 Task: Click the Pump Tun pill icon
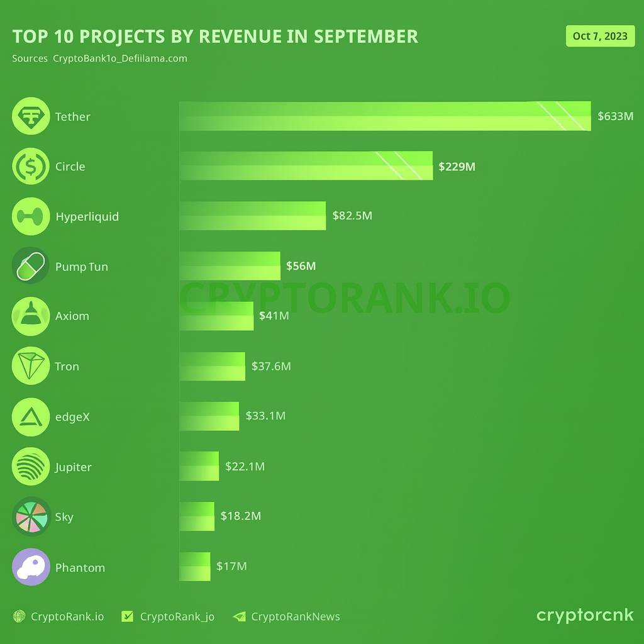pos(30,266)
